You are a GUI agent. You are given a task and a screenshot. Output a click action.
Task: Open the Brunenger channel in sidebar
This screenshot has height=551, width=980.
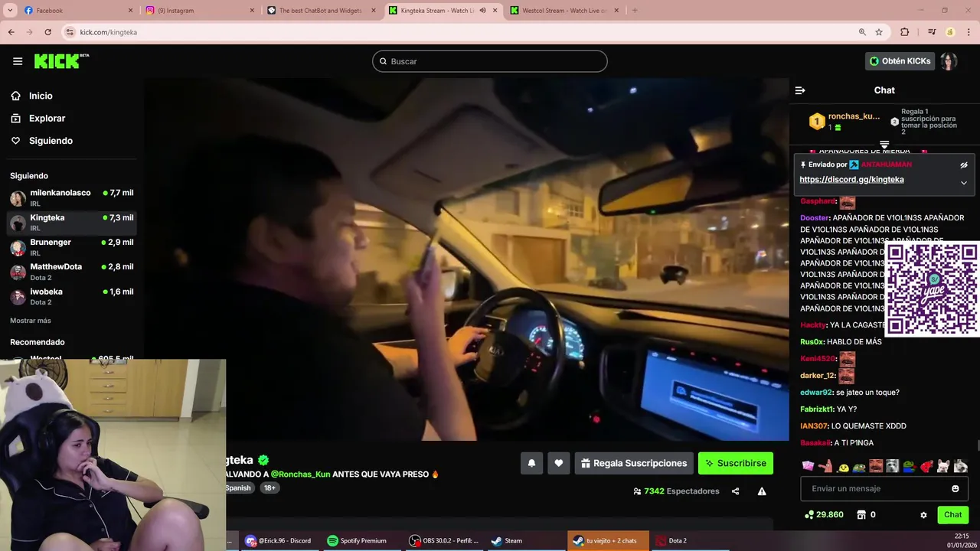click(72, 247)
